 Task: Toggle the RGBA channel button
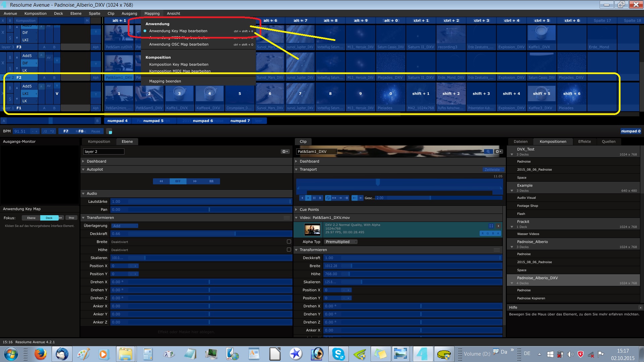(x=490, y=233)
